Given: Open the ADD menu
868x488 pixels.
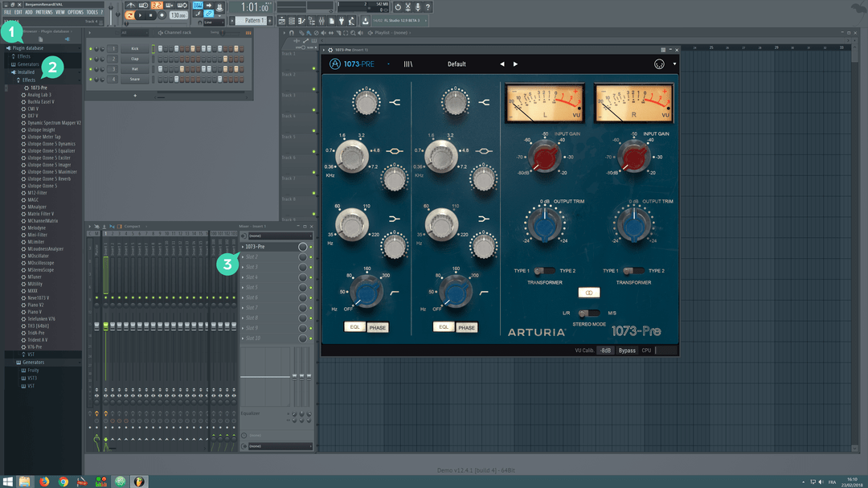Looking at the screenshot, I should [29, 12].
